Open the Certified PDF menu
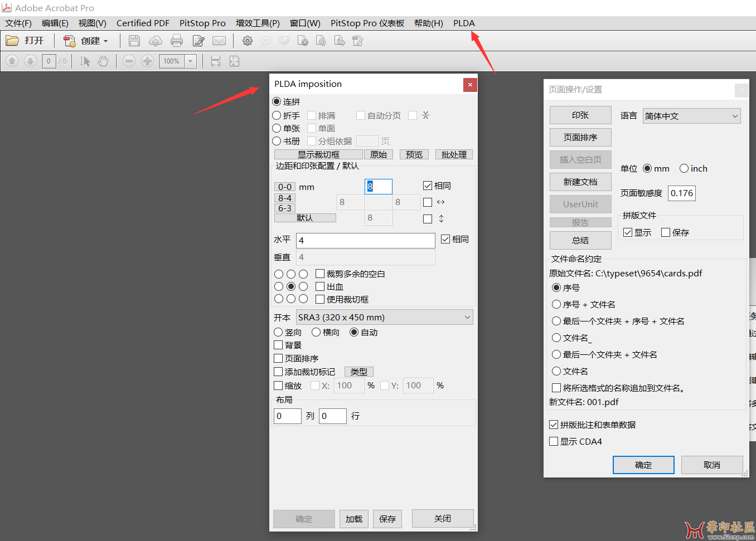The height and width of the screenshot is (541, 756). click(143, 23)
